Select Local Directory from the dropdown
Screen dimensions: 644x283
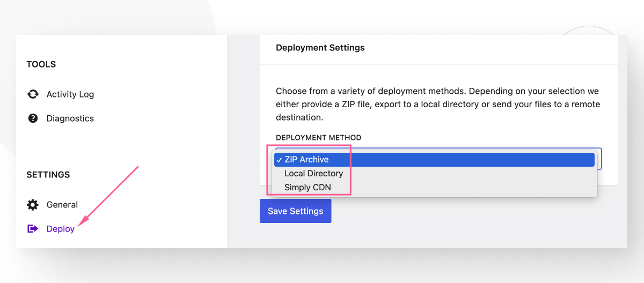(313, 174)
